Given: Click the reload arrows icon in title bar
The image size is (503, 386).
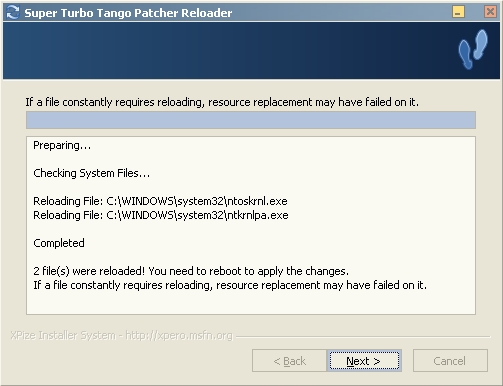Looking at the screenshot, I should pos(13,12).
